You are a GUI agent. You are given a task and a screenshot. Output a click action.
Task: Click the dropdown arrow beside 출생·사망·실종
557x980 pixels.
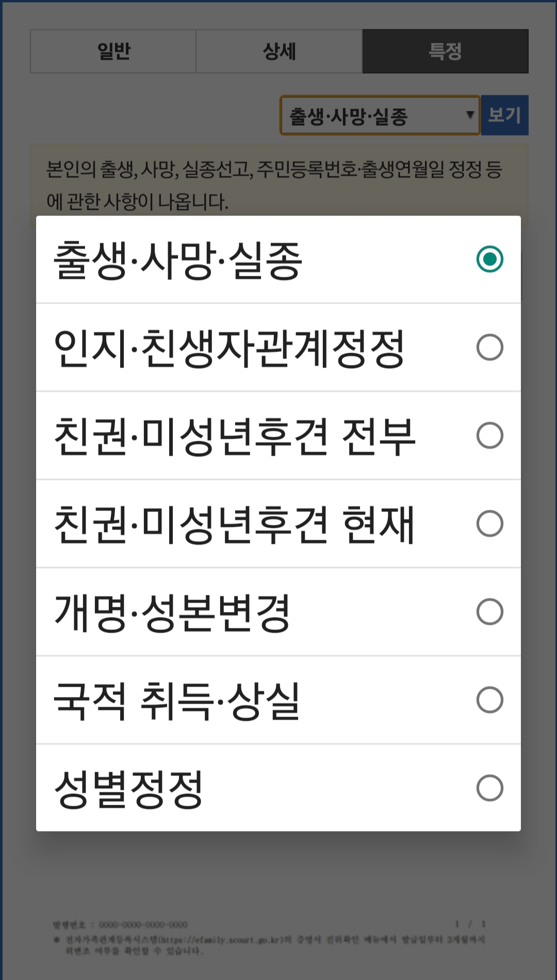pos(470,115)
